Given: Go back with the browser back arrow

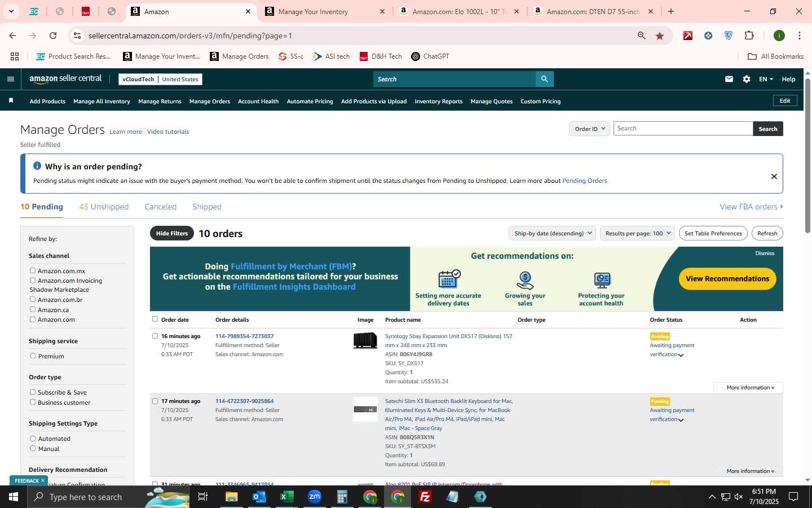Looking at the screenshot, I should (x=12, y=36).
